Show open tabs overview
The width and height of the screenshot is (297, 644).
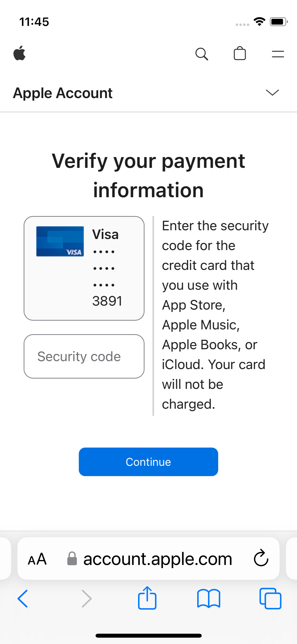[x=270, y=599]
